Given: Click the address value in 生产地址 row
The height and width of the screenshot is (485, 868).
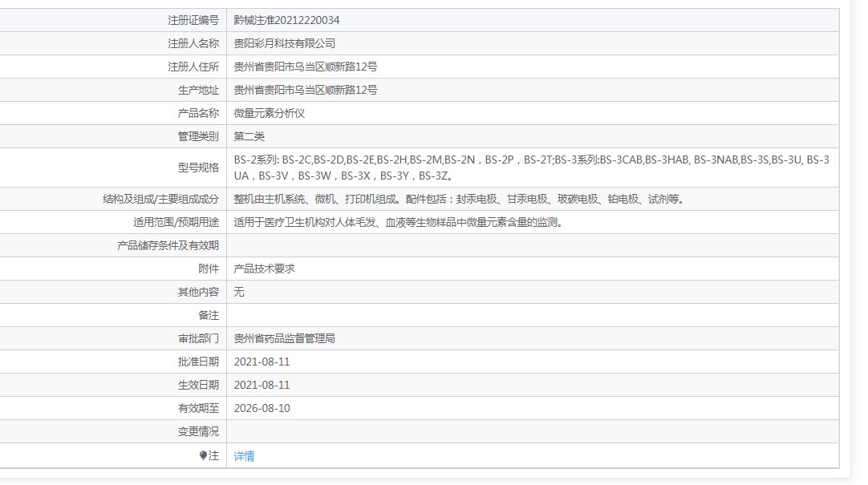Looking at the screenshot, I should (305, 90).
